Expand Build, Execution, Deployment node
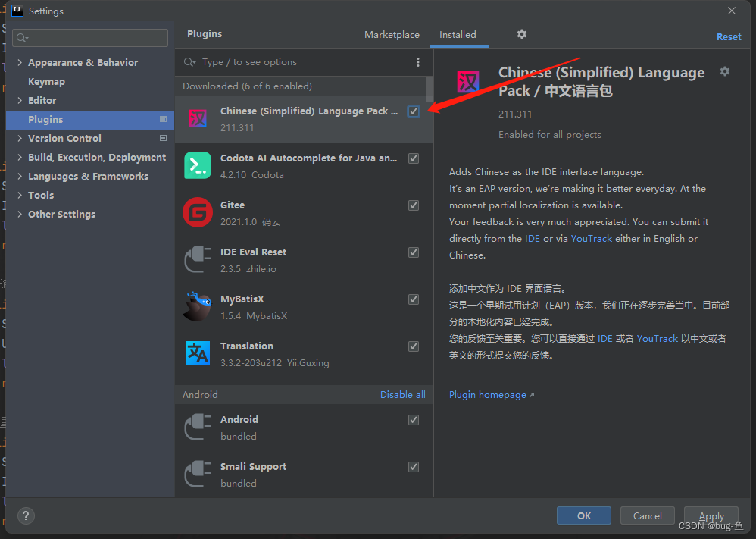Viewport: 756px width, 539px height. 20,157
